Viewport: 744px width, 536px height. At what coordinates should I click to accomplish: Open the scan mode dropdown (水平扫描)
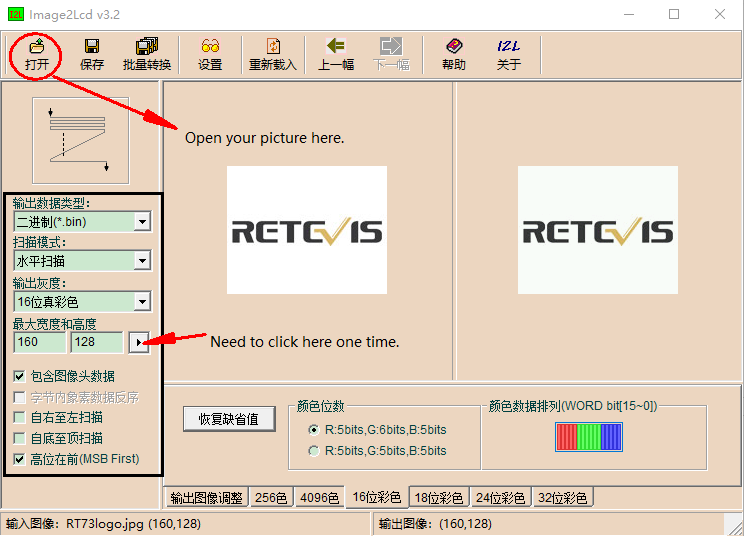pyautogui.click(x=142, y=261)
